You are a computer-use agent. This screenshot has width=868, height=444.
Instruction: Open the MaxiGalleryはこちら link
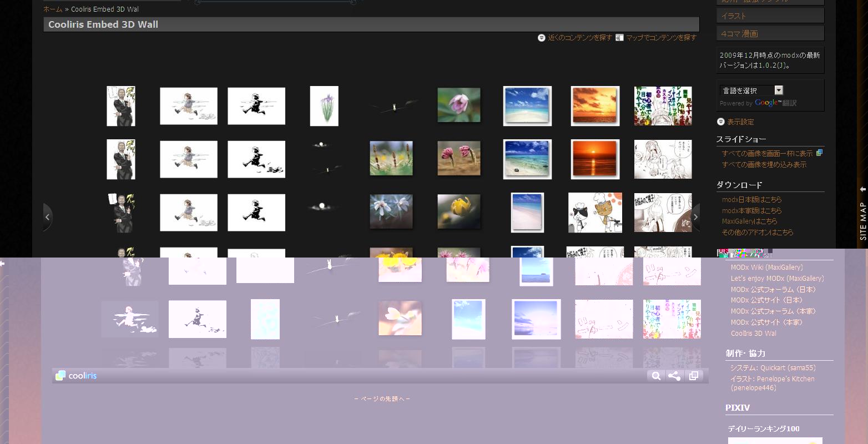[x=749, y=221]
